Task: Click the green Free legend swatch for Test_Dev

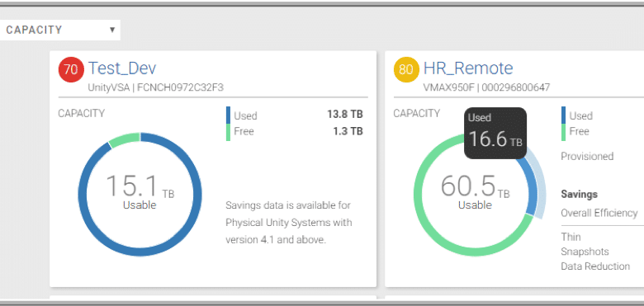Action: [228, 133]
